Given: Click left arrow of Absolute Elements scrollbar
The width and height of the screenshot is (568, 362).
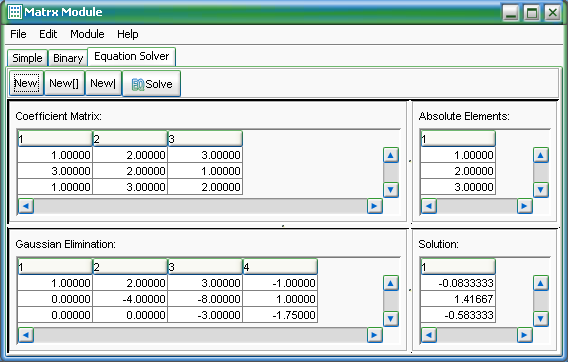Looking at the screenshot, I should [429, 206].
